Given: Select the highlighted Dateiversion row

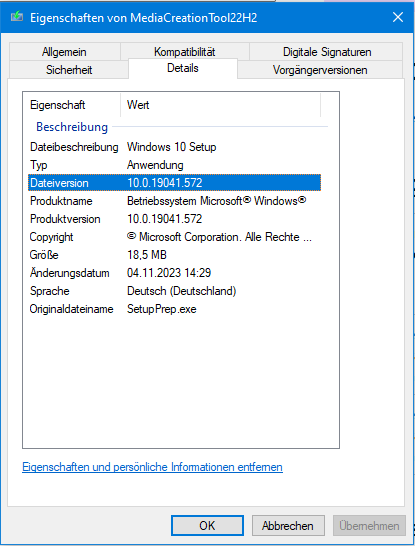Looking at the screenshot, I should 174,183.
